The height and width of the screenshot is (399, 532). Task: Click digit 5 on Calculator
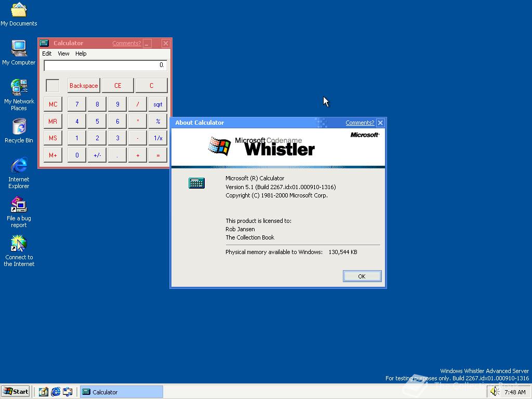point(97,121)
